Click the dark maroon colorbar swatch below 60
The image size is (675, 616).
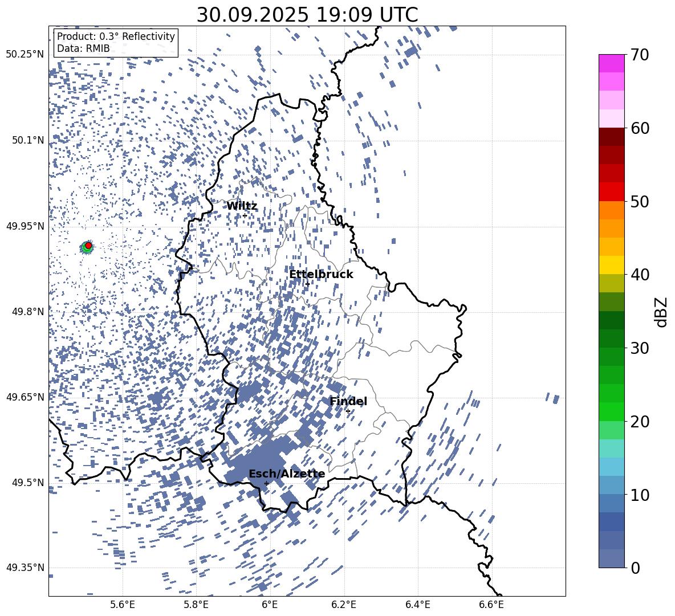611,137
